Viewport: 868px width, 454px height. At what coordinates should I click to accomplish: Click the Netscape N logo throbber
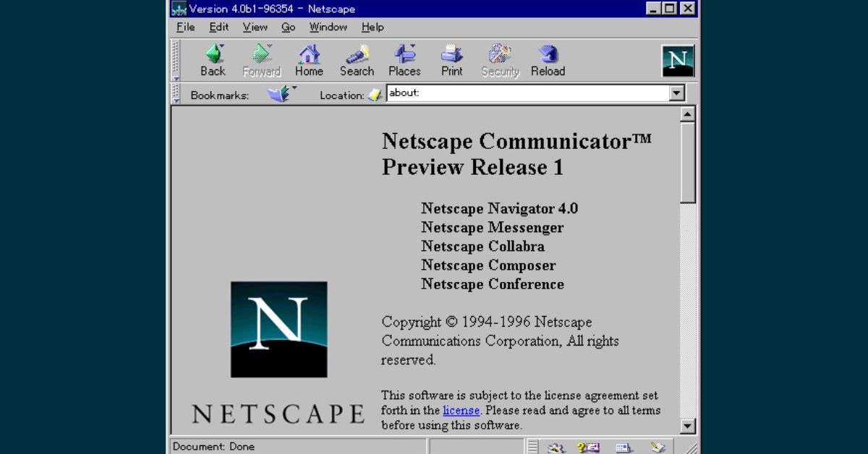coord(678,61)
